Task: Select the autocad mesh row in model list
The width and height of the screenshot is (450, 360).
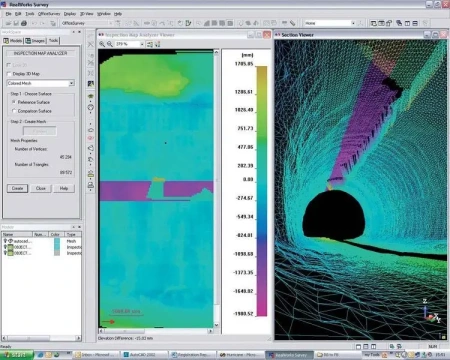Action: 41,241
